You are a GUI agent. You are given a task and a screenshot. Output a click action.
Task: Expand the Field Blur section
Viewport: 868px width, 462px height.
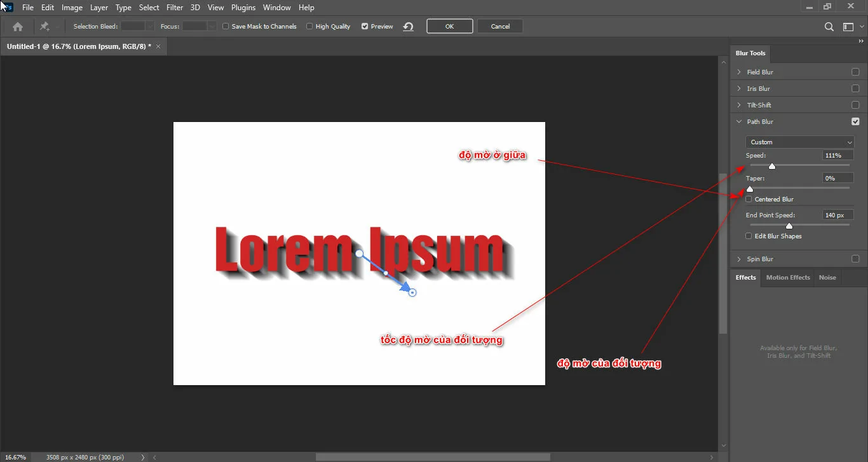pyautogui.click(x=738, y=72)
